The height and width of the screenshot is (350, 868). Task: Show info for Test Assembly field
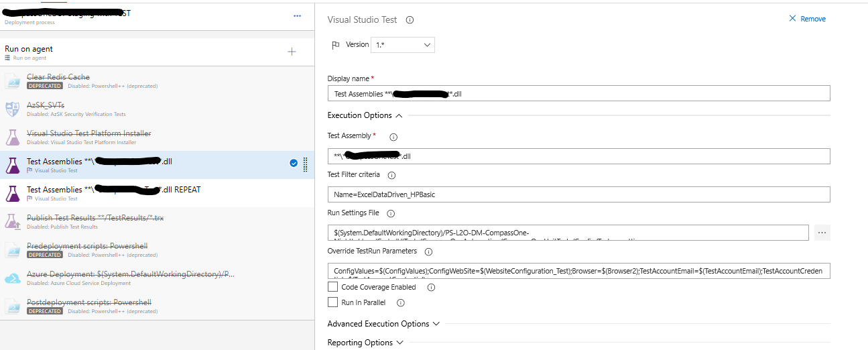pos(393,137)
